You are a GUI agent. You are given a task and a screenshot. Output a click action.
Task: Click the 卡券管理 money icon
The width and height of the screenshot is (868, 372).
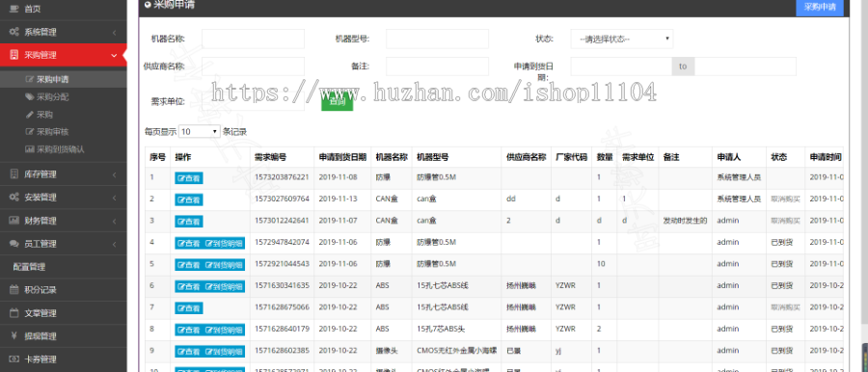tap(14, 359)
